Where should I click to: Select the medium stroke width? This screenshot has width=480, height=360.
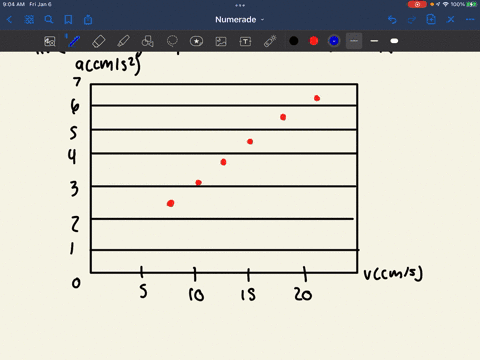(374, 41)
